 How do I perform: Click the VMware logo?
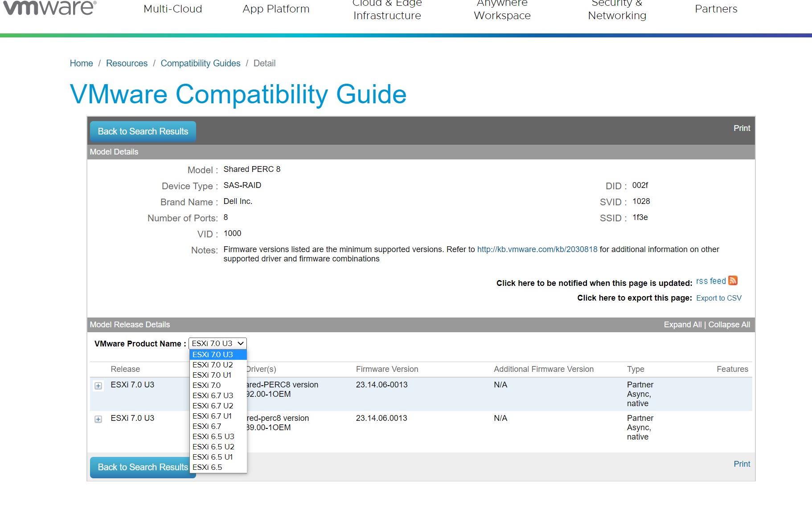[49, 8]
